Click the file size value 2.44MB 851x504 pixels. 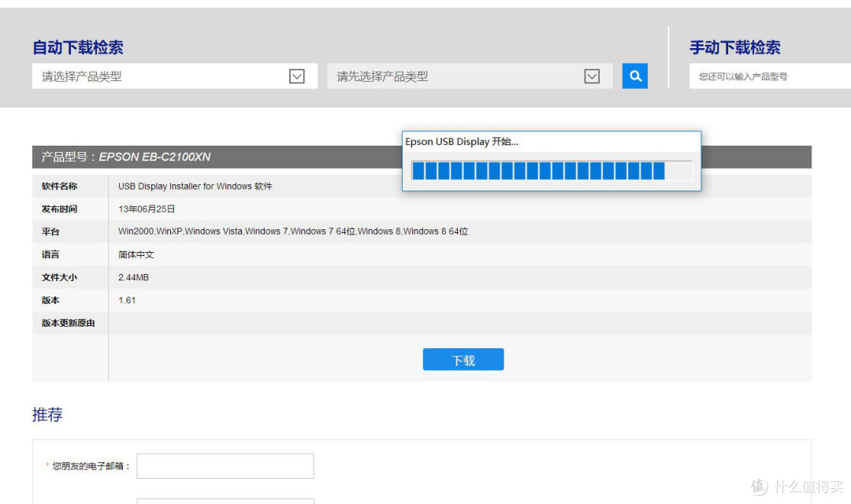point(133,277)
